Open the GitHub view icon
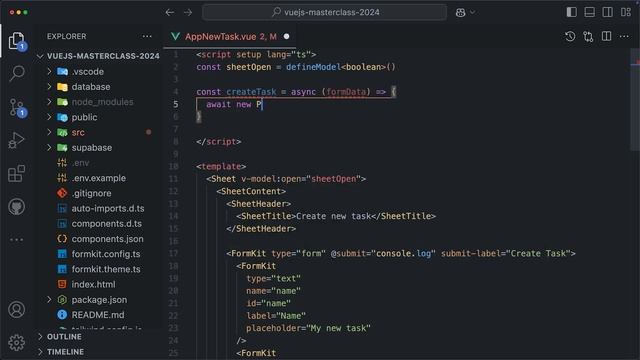 coord(17,207)
